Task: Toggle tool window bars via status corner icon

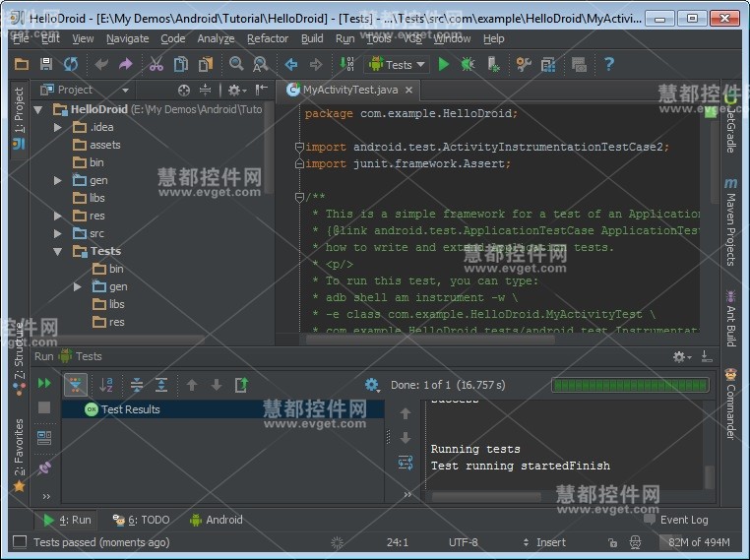Action: [20, 542]
